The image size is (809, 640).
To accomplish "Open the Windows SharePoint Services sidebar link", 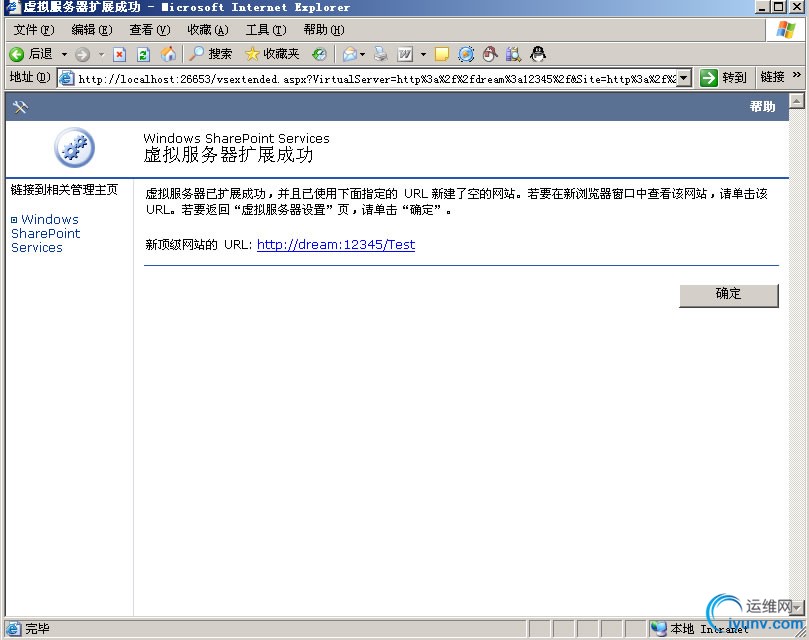I will tap(45, 233).
